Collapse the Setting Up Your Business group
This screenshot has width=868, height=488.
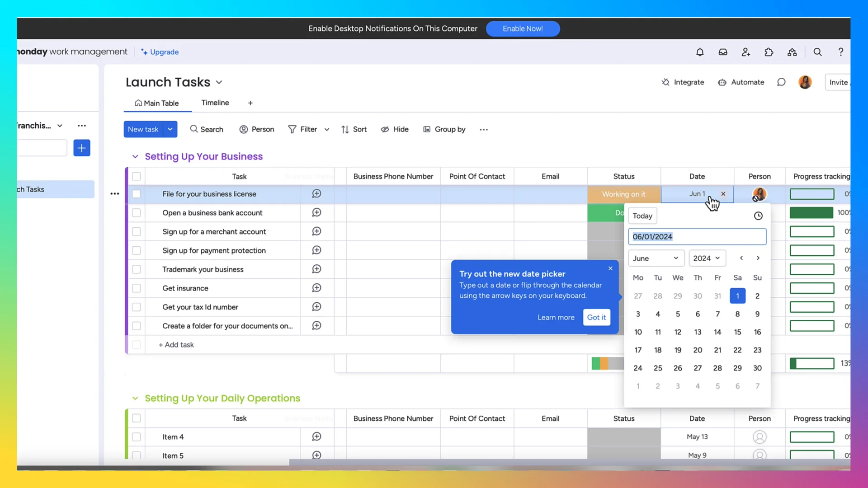(135, 156)
